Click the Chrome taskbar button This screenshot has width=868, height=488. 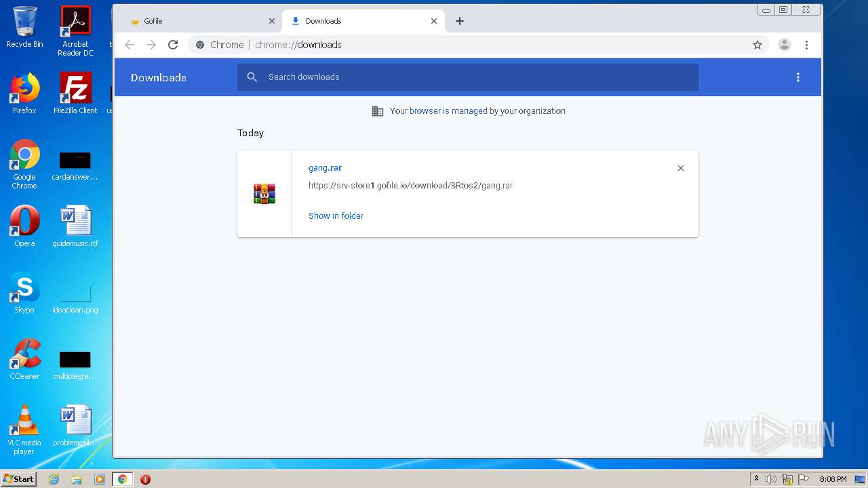tap(122, 479)
